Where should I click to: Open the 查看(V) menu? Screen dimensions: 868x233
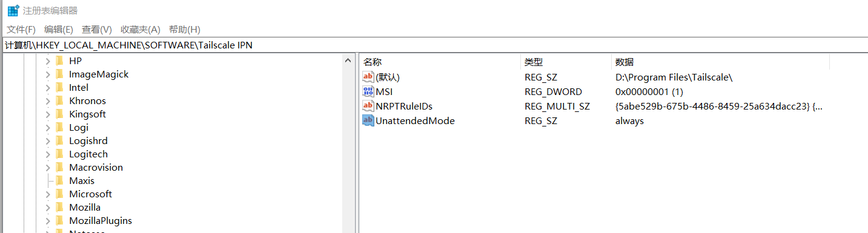(x=97, y=30)
